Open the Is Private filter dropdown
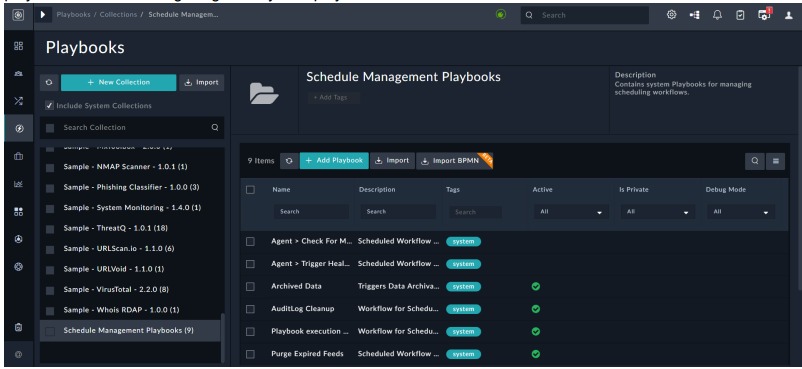 coord(658,212)
